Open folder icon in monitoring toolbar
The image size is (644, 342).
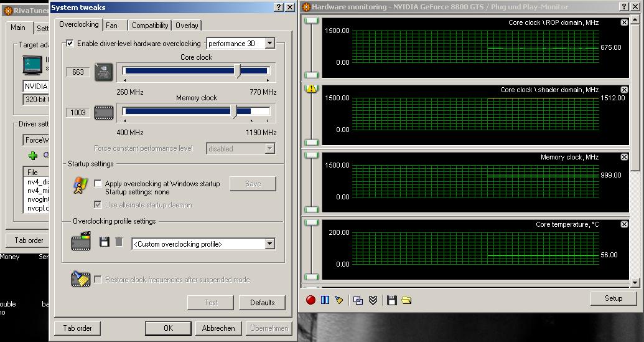[x=406, y=300]
